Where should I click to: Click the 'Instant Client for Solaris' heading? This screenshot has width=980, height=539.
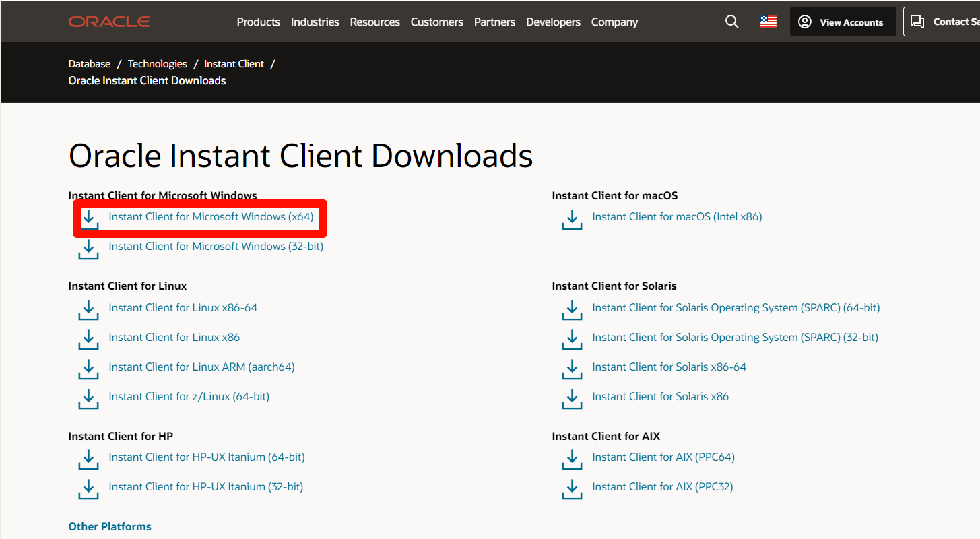coord(614,286)
